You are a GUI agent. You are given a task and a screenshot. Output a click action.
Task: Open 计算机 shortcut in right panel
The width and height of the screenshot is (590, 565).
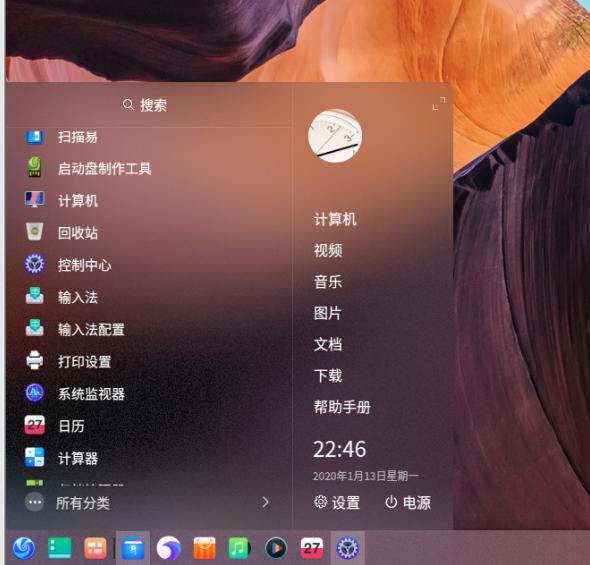[335, 219]
